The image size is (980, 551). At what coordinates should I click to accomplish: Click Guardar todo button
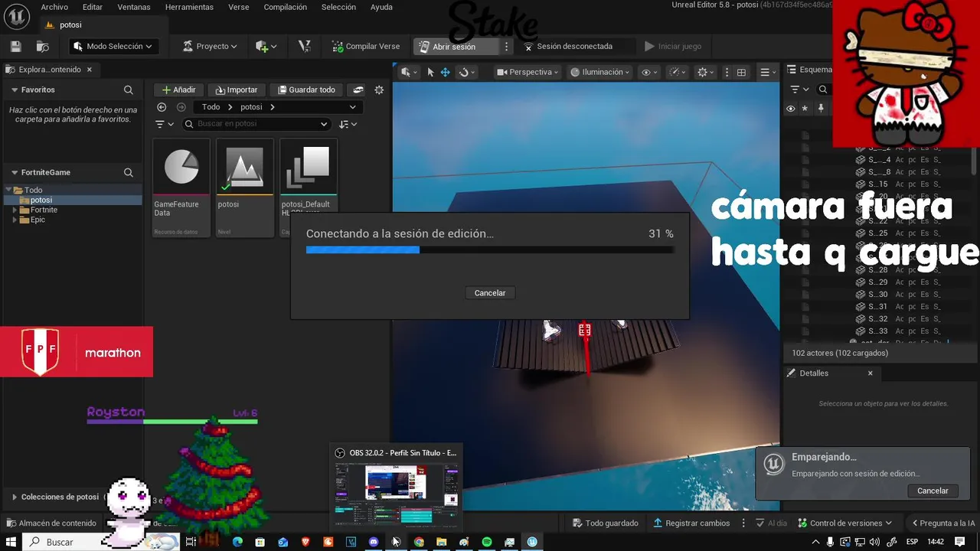pos(306,90)
